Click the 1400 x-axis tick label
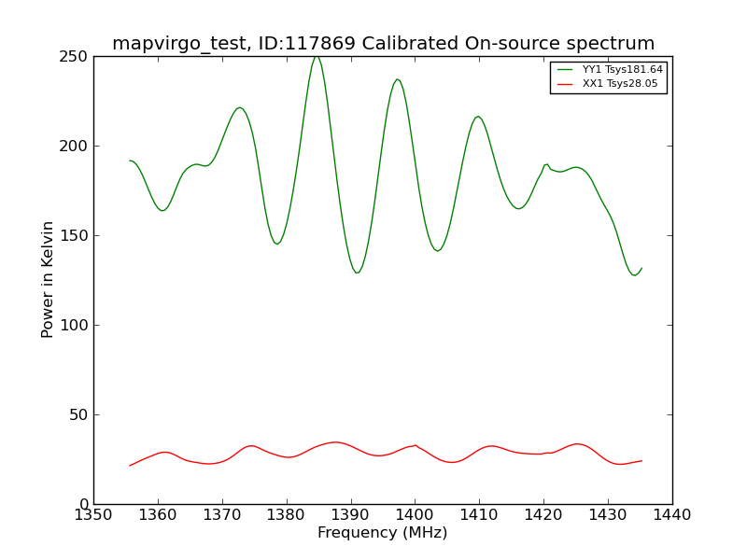Viewport: 747px width, 560px height. point(415,515)
